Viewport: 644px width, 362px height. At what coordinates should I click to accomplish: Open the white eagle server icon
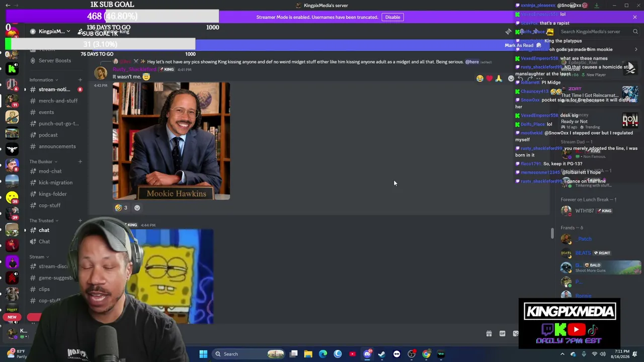point(12,149)
